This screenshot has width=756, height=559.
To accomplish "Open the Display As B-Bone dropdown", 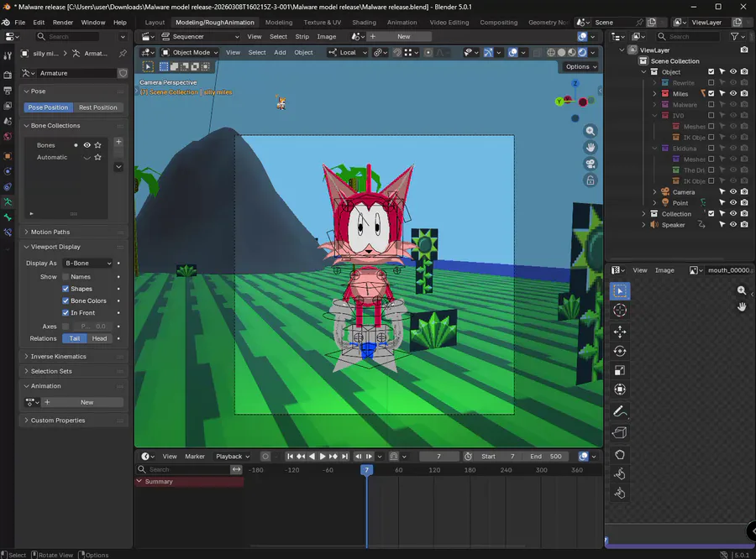I will [x=88, y=263].
